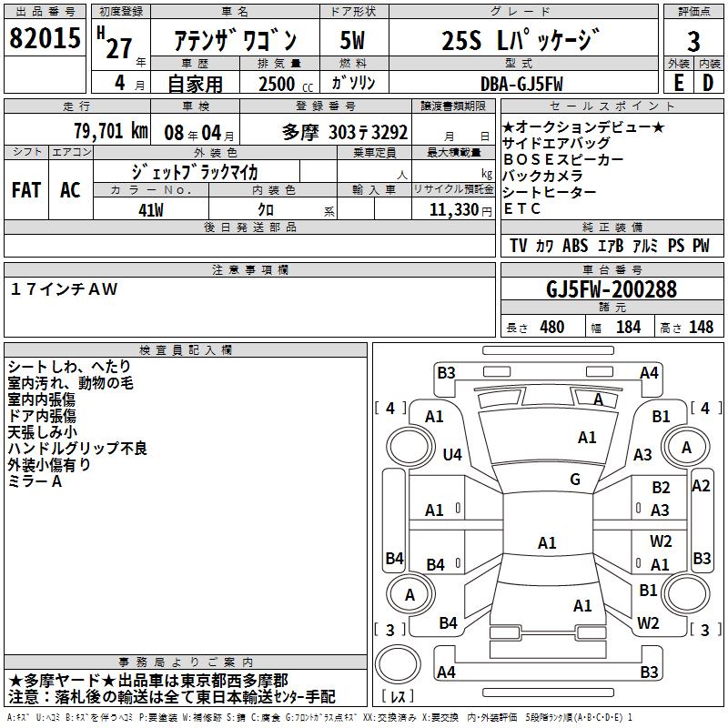Click inspector note ドア内張傷
This screenshot has height=728, width=728.
pyautogui.click(x=42, y=416)
